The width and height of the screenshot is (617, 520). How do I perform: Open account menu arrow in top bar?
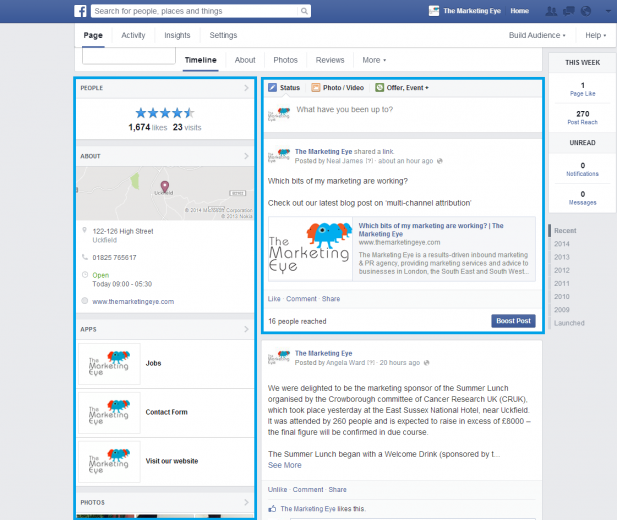608,11
